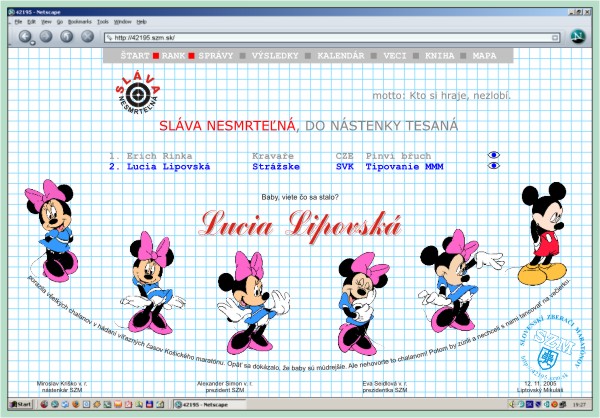Open the KALENDÁR navigation link
The image size is (600, 418).
pos(341,56)
